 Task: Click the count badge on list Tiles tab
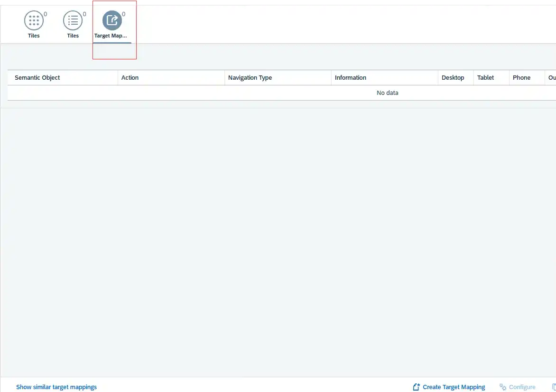[x=84, y=14]
